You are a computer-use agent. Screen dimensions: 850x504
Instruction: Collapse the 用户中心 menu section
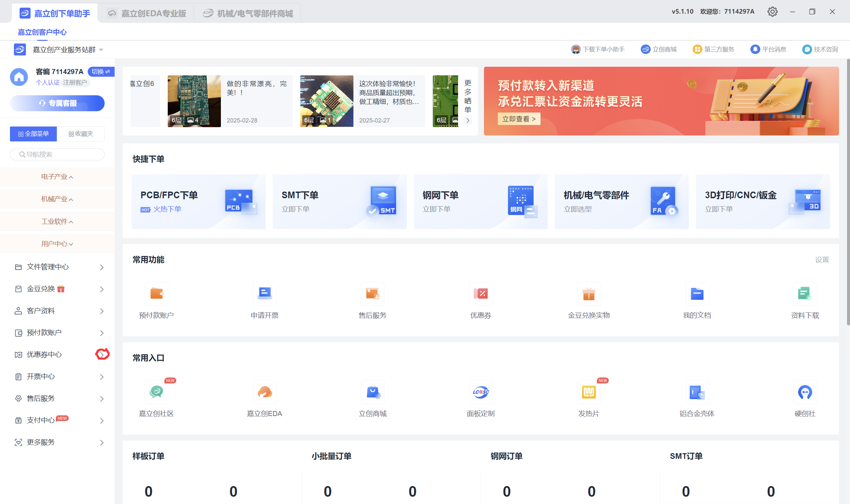tap(57, 244)
